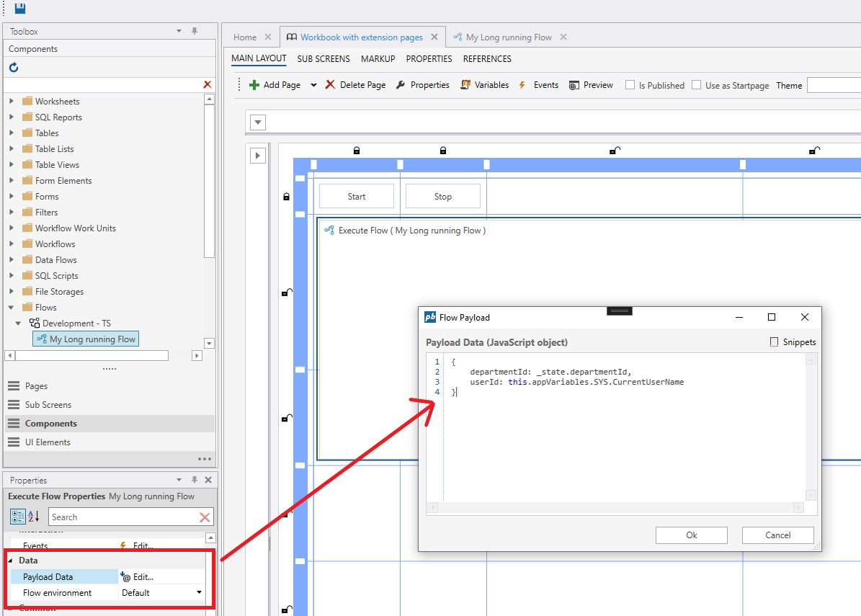The height and width of the screenshot is (616, 861).
Task: Click the blue save disk icon
Action: point(20,8)
